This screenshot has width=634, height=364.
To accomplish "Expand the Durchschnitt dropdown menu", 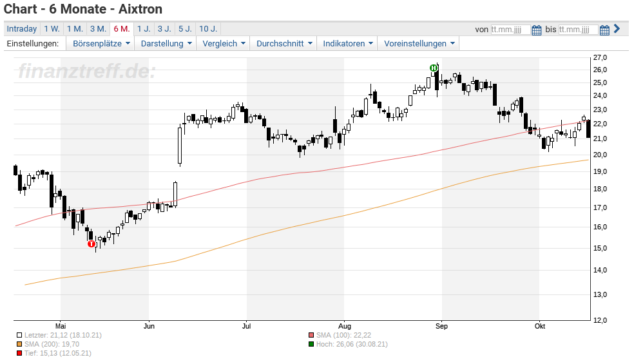I will 284,43.
